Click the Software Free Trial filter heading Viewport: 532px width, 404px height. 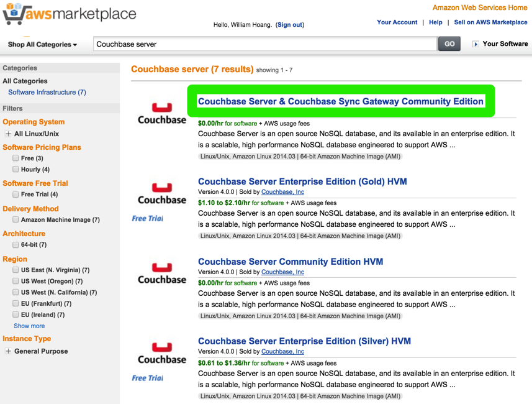point(35,183)
